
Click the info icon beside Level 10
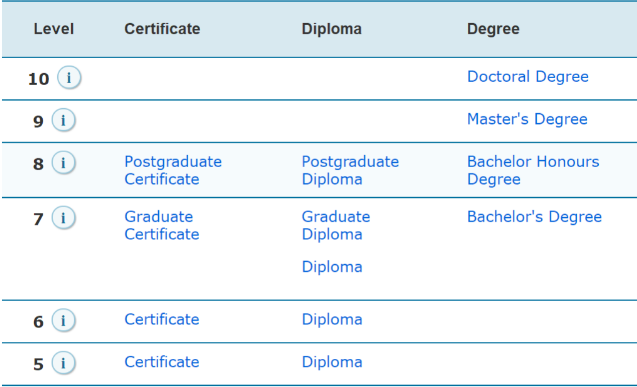click(x=69, y=77)
